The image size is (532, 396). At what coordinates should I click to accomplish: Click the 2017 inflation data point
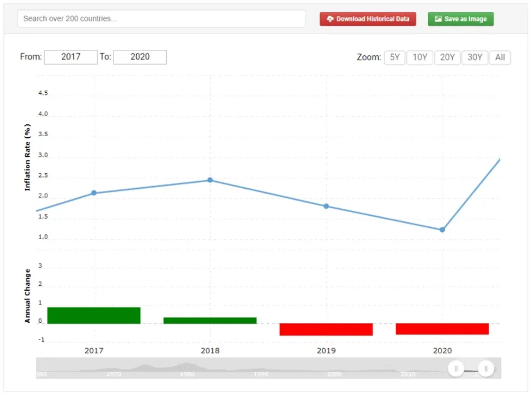pos(94,193)
